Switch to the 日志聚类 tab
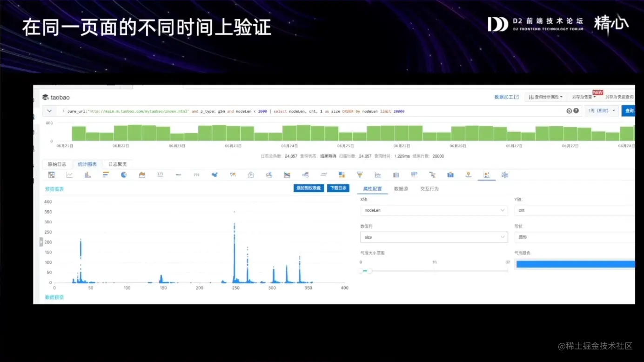 click(118, 164)
